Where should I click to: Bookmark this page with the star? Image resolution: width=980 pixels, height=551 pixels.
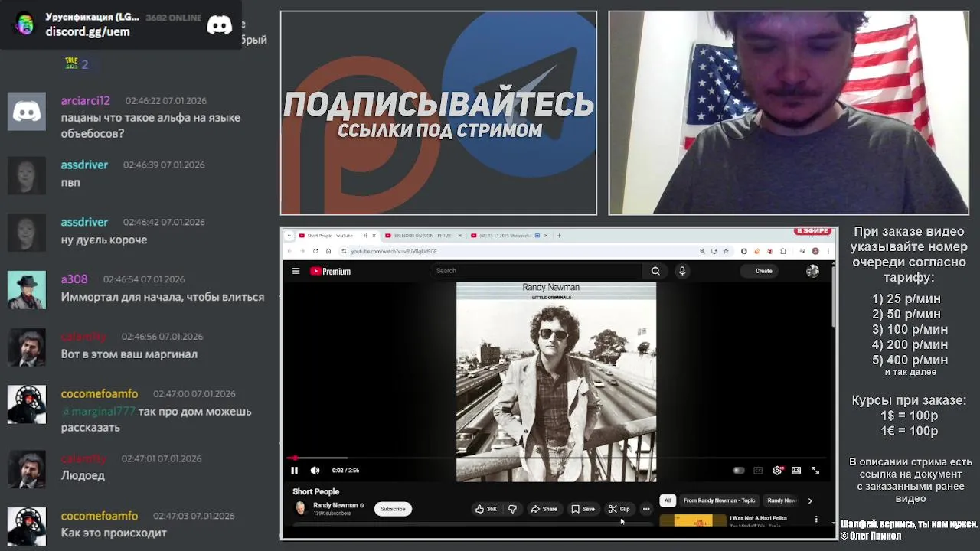[x=725, y=251]
